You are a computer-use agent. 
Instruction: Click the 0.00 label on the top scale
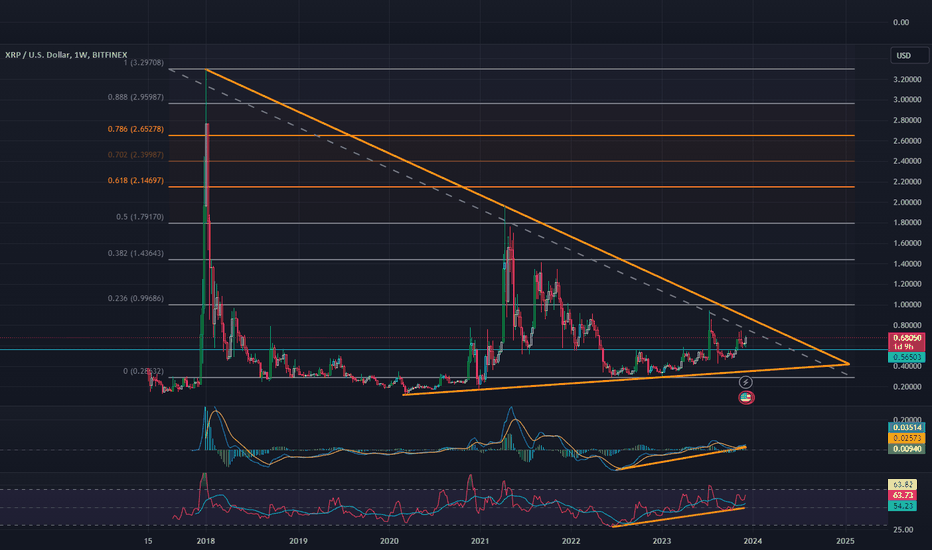(901, 22)
